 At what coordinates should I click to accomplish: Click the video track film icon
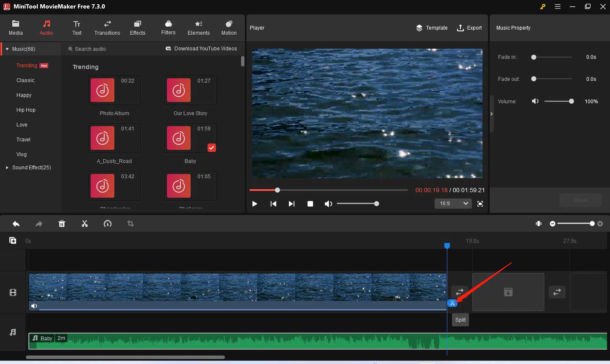(x=13, y=292)
